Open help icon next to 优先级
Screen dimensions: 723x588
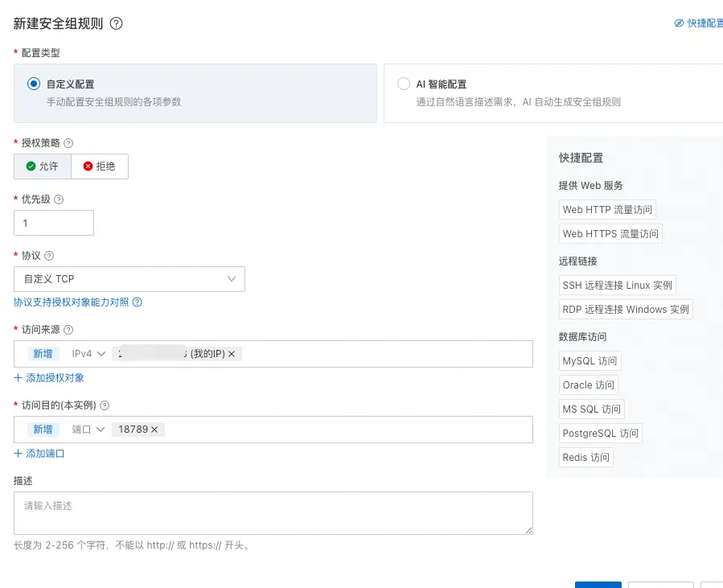59,199
